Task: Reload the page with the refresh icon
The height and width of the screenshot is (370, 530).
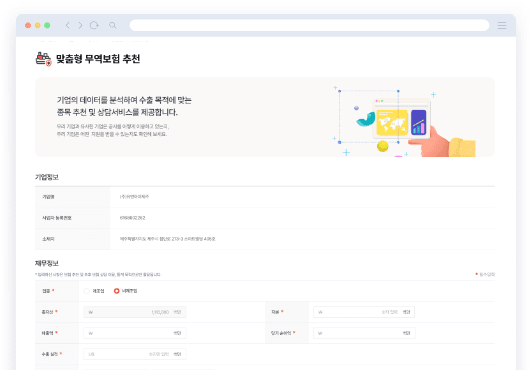Action: click(94, 25)
